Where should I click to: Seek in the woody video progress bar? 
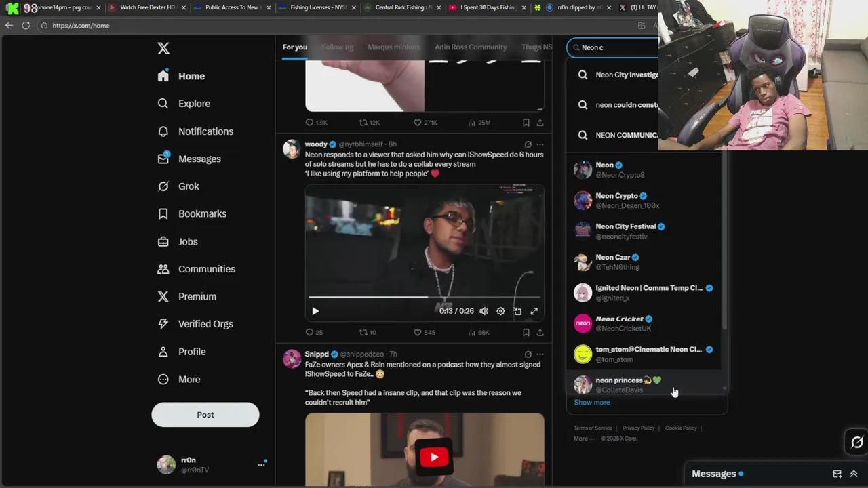click(425, 297)
